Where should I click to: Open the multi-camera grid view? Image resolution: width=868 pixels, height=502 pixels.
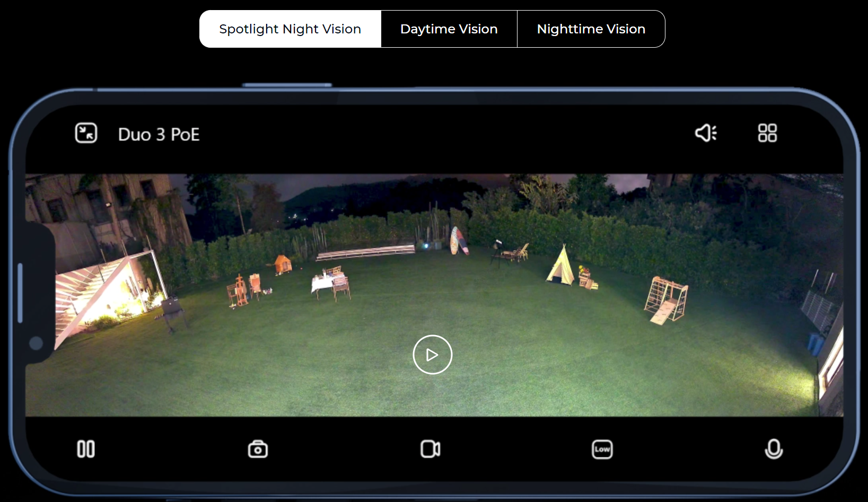[767, 133]
